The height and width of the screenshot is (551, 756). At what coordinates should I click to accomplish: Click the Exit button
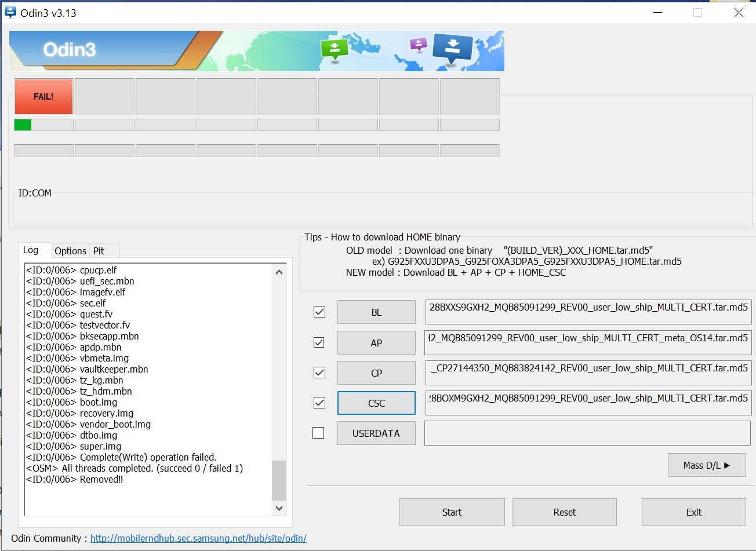click(x=693, y=512)
